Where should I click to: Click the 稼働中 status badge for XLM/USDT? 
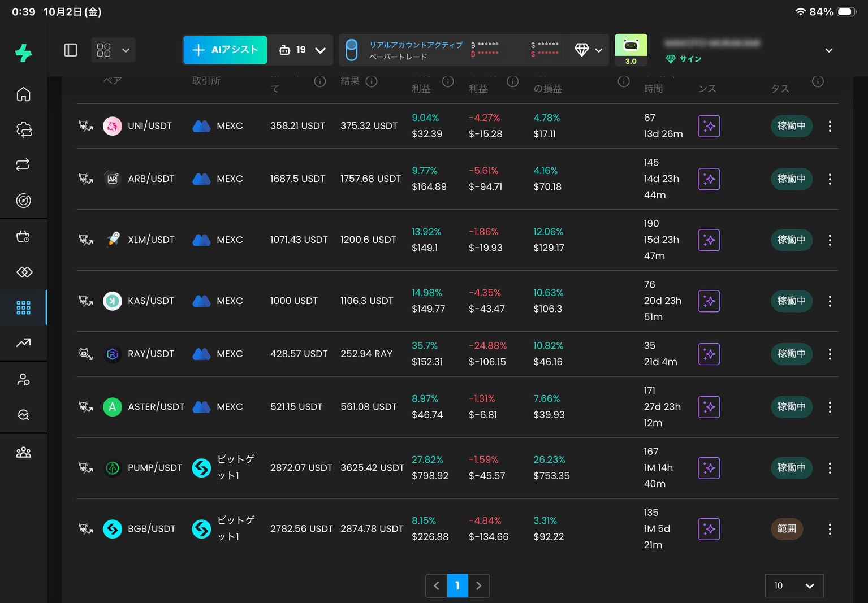click(792, 240)
